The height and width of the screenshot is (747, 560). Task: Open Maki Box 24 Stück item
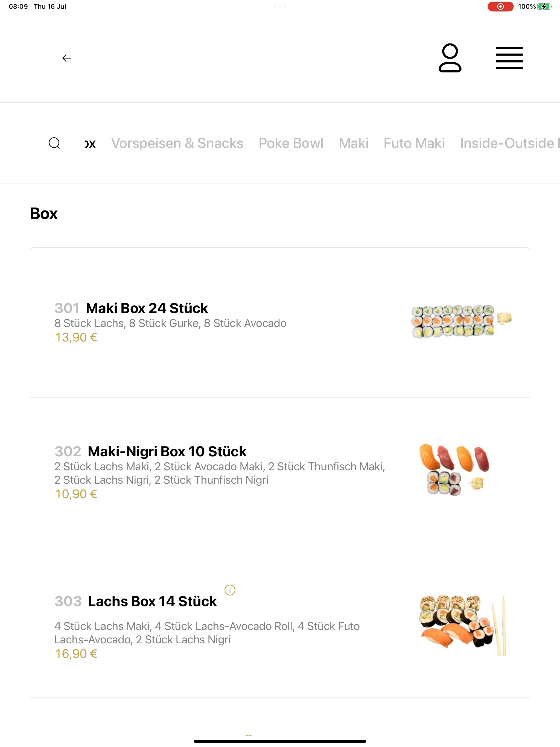tap(280, 323)
